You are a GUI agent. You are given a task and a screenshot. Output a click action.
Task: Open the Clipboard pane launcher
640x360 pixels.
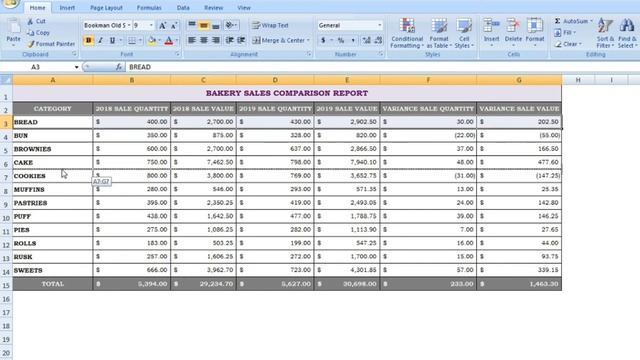pos(74,54)
